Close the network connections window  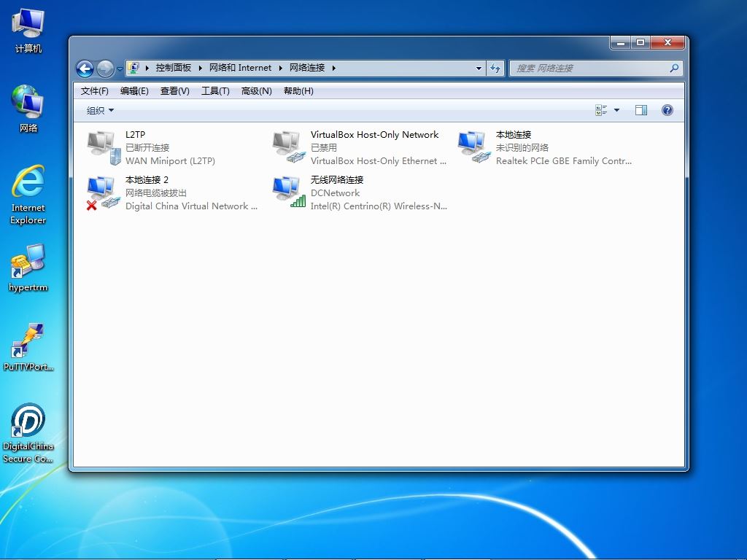tap(668, 43)
